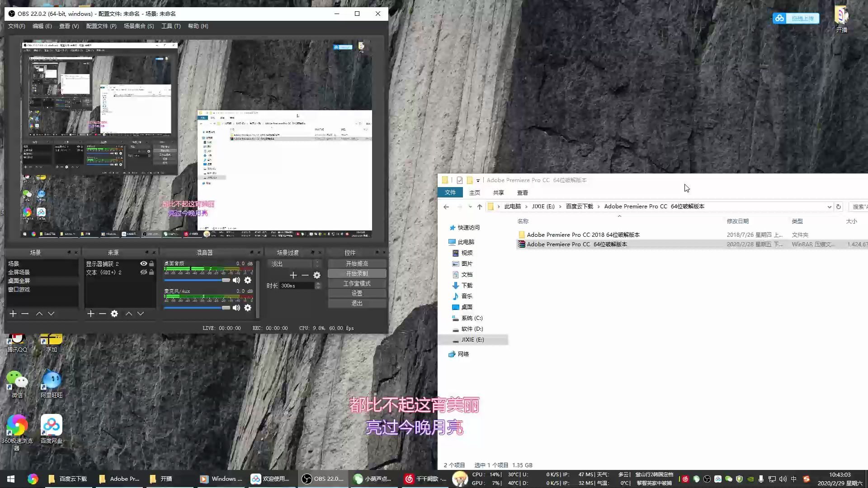Click OBS taskbar button
Image resolution: width=868 pixels, height=488 pixels.
(x=323, y=479)
